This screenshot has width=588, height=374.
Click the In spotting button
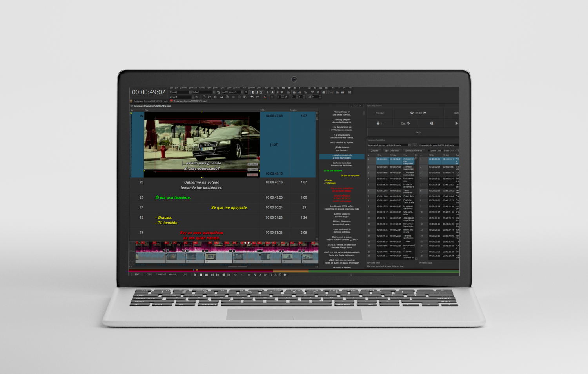tap(380, 123)
